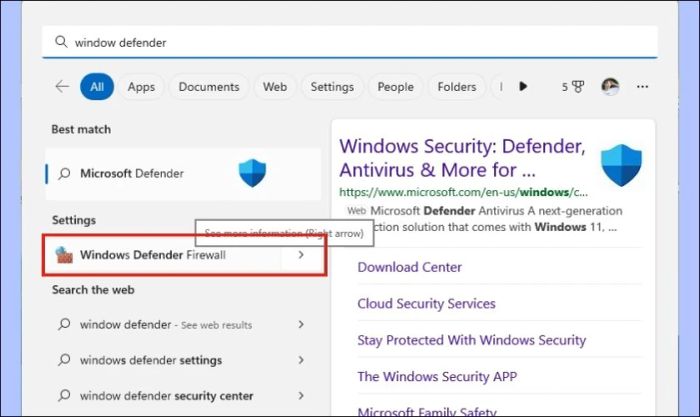Open the Download Center link

point(409,267)
